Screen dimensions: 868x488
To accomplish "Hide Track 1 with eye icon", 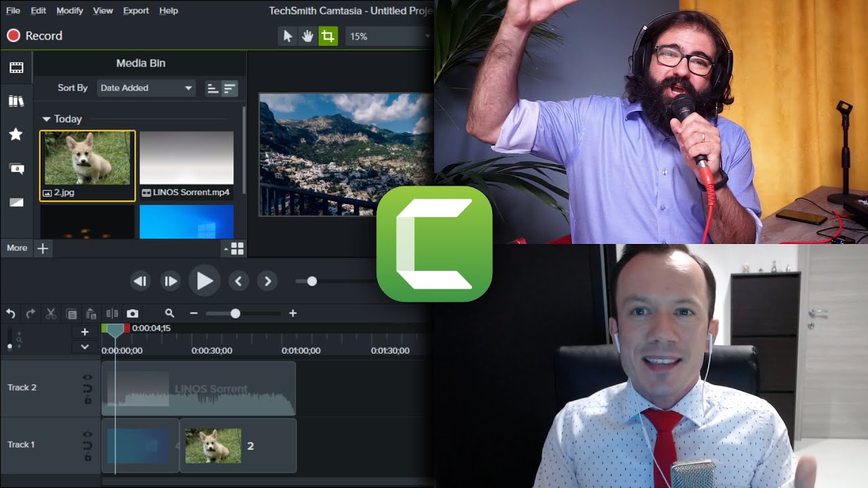I will (87, 434).
